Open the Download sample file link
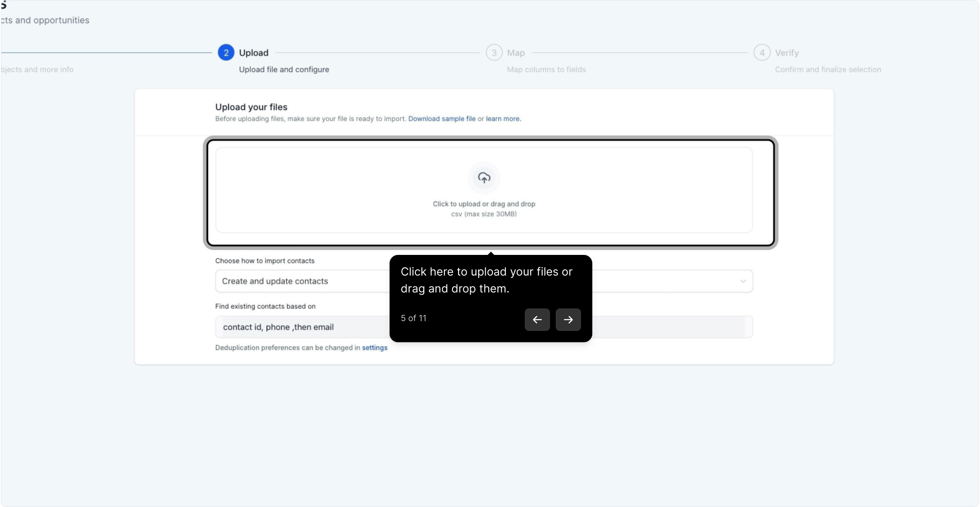This screenshot has height=507, width=980. tap(442, 119)
